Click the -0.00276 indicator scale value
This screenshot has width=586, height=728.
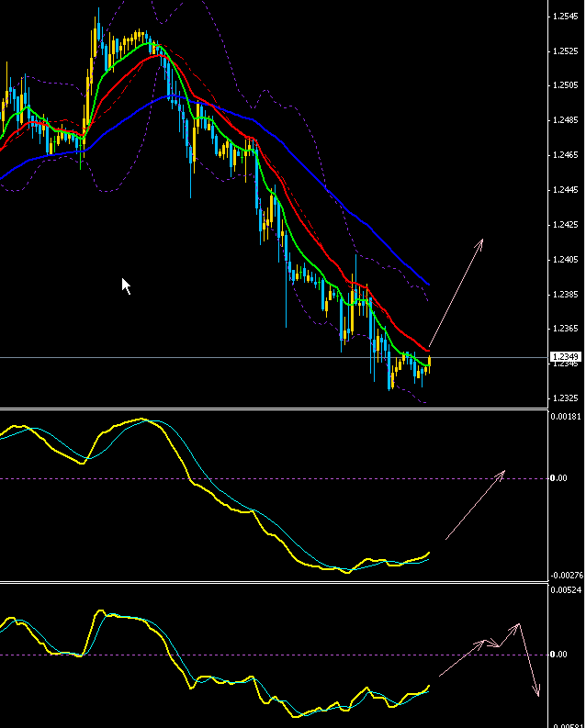coord(564,575)
